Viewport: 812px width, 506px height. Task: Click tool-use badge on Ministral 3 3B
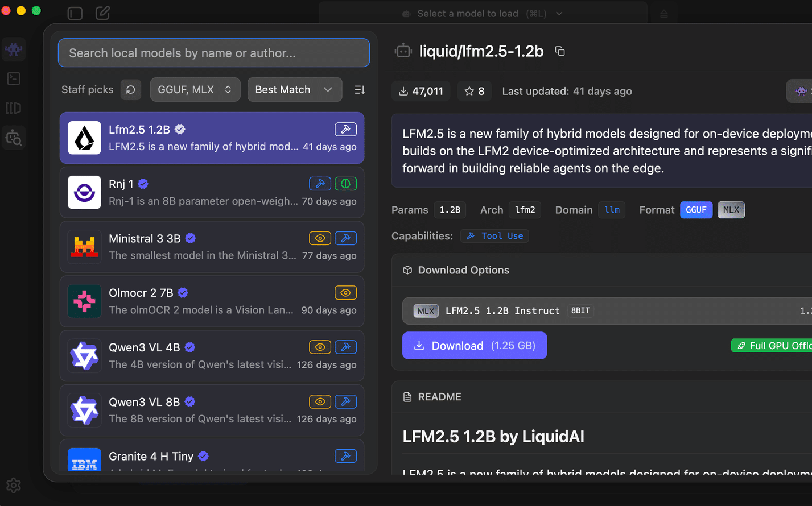pyautogui.click(x=346, y=238)
